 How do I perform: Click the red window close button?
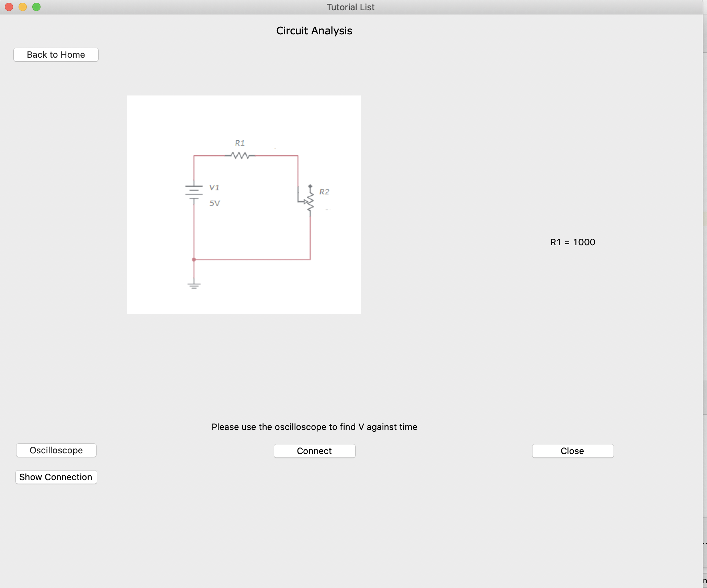pos(9,7)
